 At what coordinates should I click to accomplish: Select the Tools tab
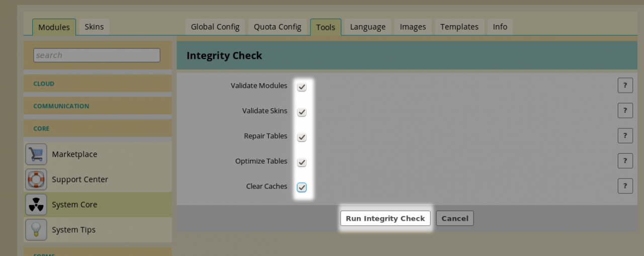coord(326,27)
